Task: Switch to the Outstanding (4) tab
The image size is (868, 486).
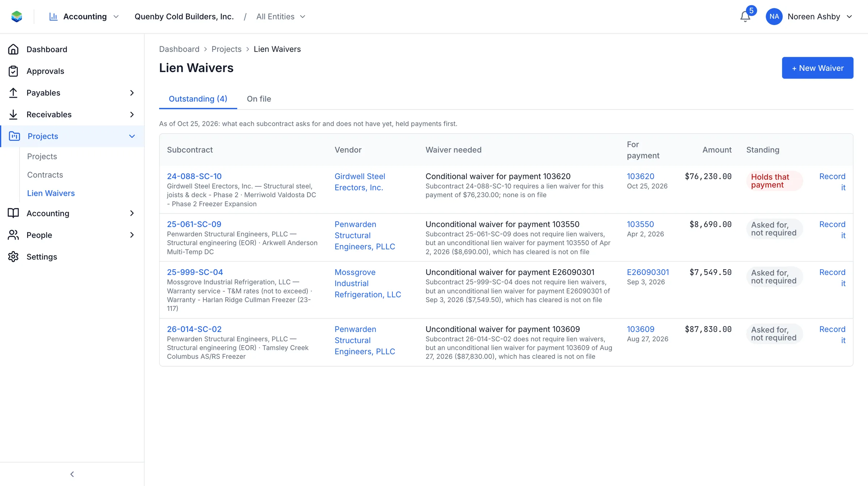Action: [198, 99]
